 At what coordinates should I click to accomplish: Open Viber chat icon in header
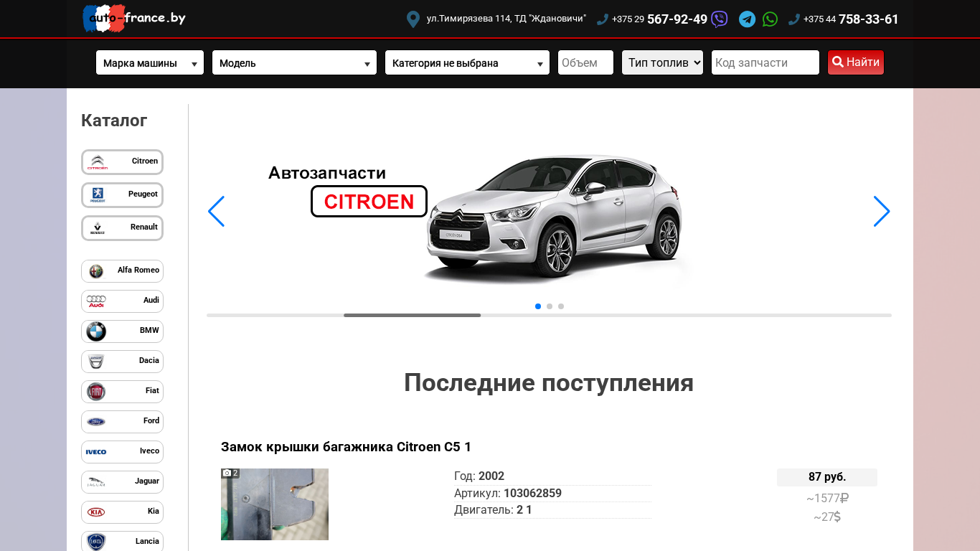point(719,19)
